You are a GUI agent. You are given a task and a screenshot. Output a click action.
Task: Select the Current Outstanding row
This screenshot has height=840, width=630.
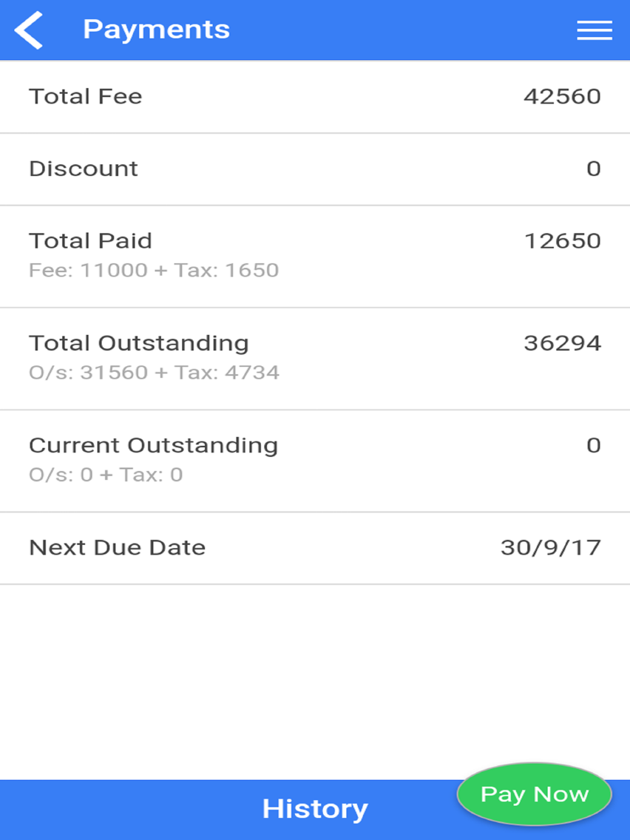[x=315, y=461]
